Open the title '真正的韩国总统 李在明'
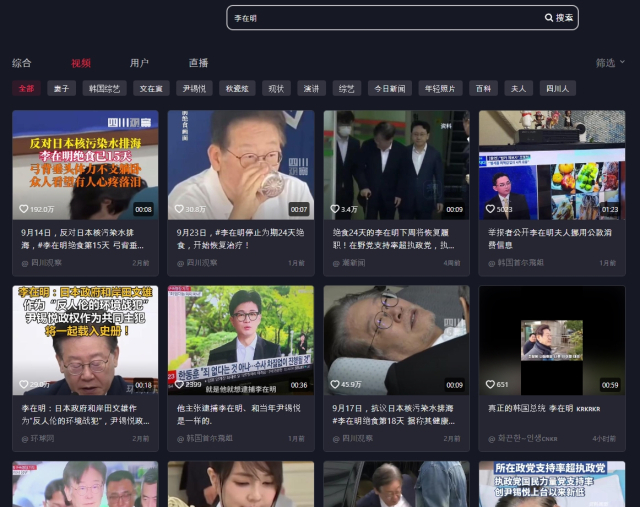 point(544,408)
